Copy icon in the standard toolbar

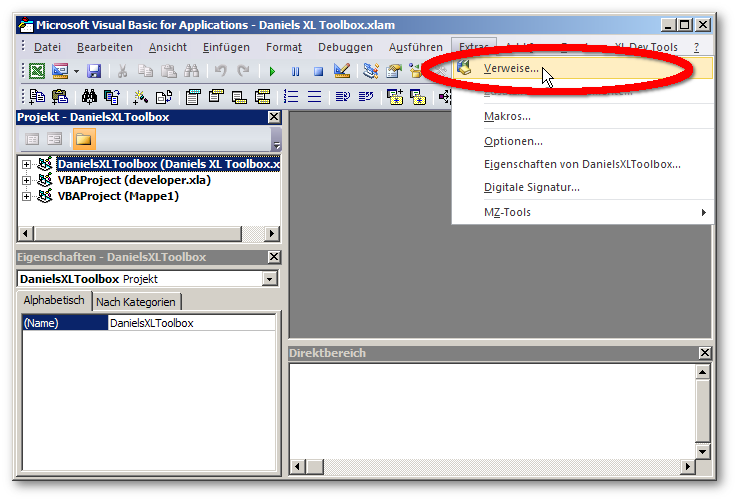[x=145, y=71]
